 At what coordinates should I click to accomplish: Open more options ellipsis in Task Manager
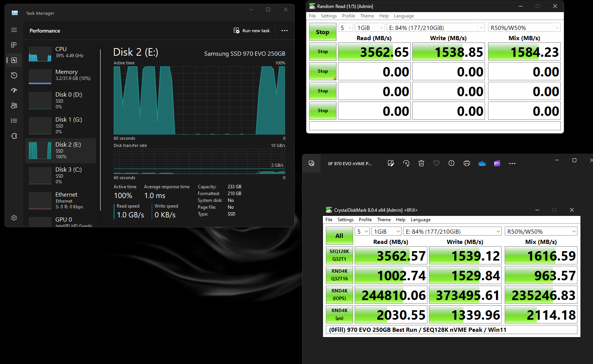click(x=285, y=31)
